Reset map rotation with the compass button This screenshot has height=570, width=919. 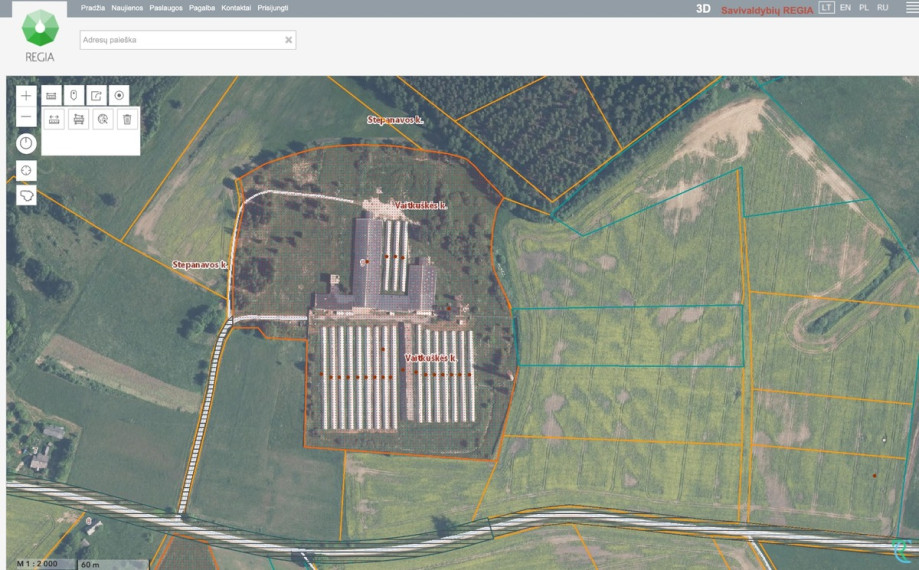pyautogui.click(x=26, y=144)
